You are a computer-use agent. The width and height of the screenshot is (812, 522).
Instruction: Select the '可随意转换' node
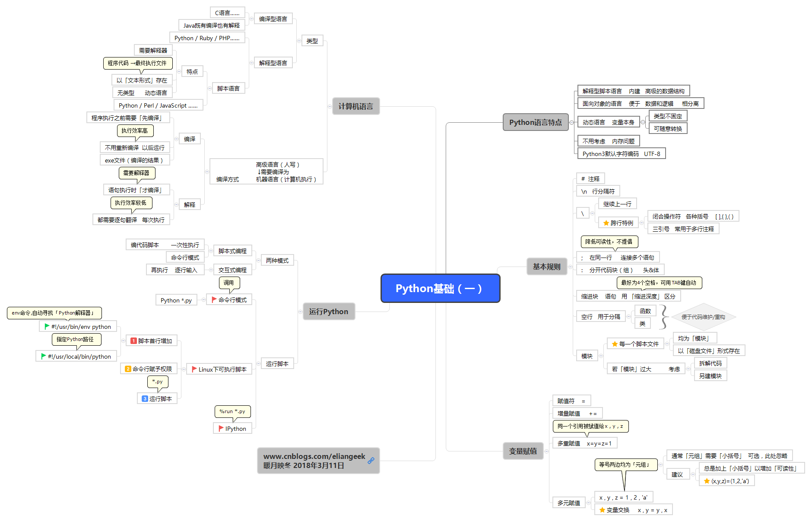(x=668, y=128)
